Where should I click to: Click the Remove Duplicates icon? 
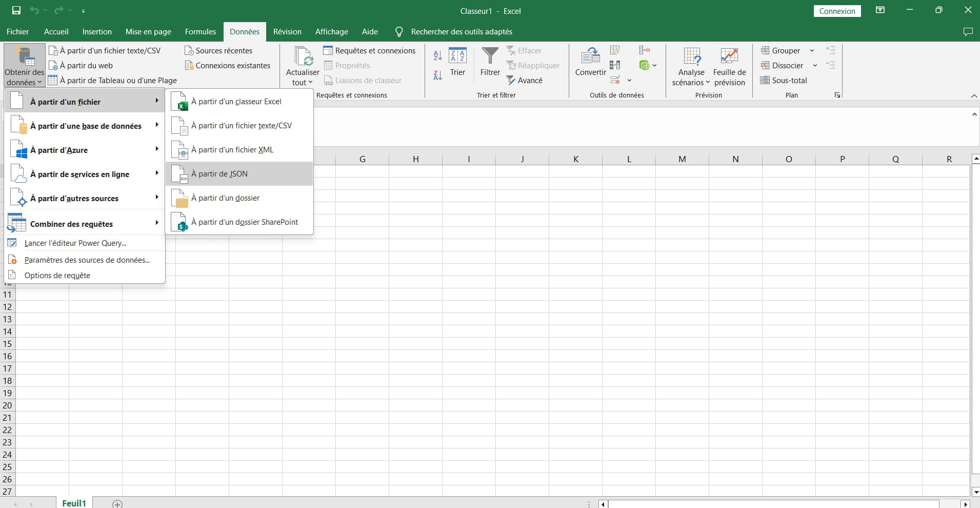click(615, 65)
